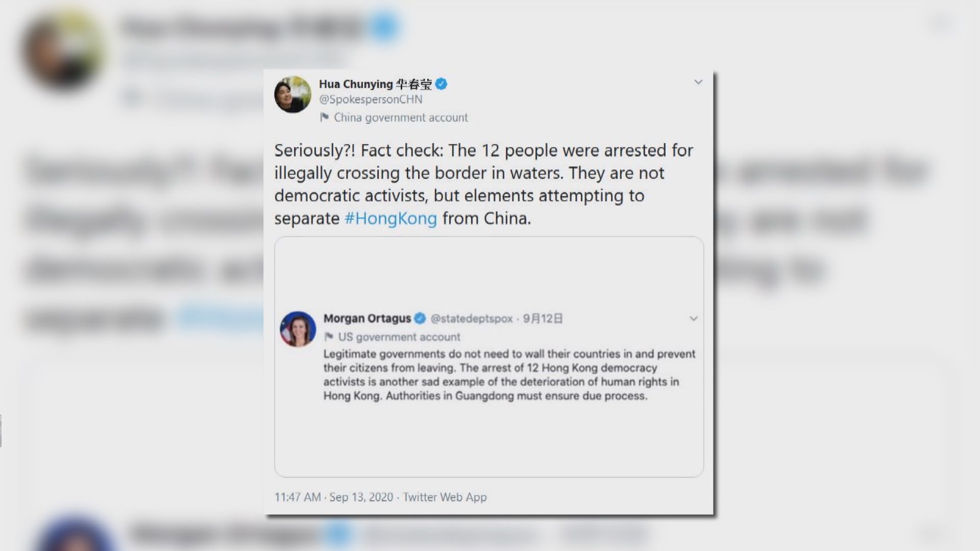Open the @SpokespersonCHN handle link
Viewport: 980px width, 551px height.
tap(371, 99)
